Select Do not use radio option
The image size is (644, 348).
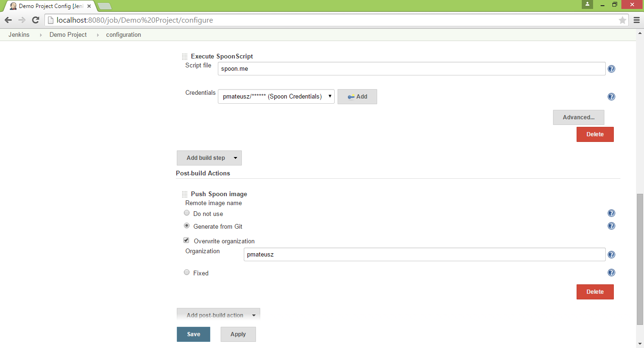tap(187, 213)
